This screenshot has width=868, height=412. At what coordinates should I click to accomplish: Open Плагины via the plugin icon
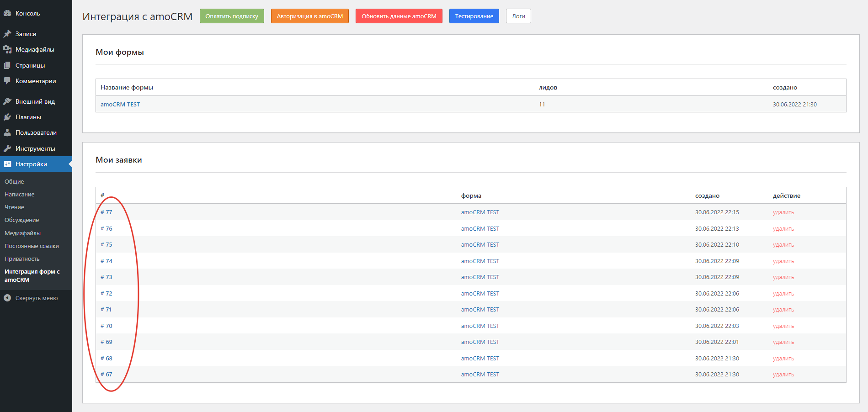tap(7, 117)
